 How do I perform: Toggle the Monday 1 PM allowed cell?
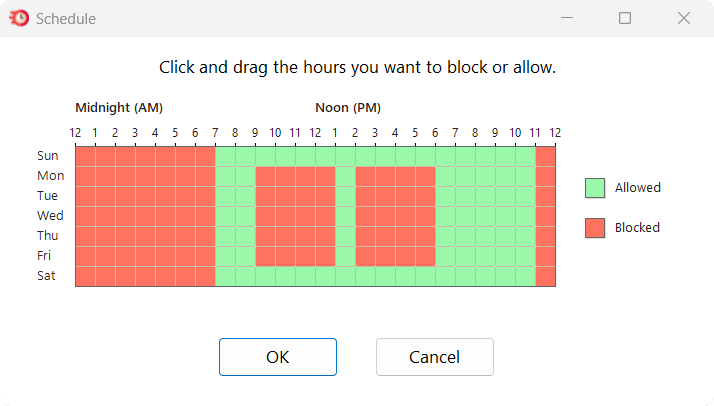(345, 176)
